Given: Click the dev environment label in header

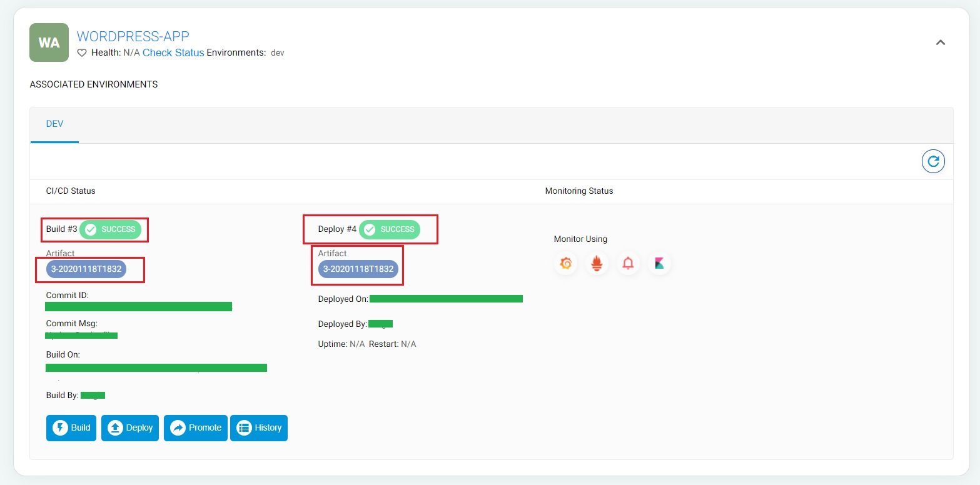Looking at the screenshot, I should (277, 53).
